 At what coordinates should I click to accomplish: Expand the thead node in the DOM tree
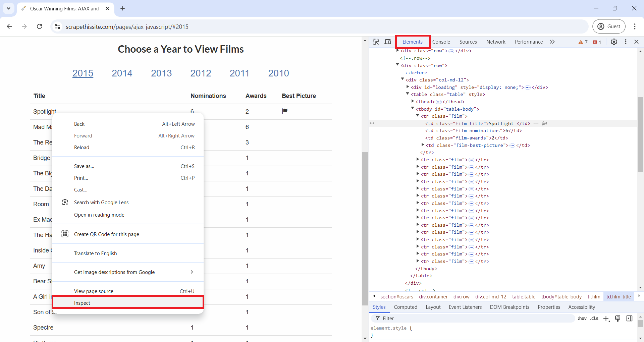(x=413, y=101)
